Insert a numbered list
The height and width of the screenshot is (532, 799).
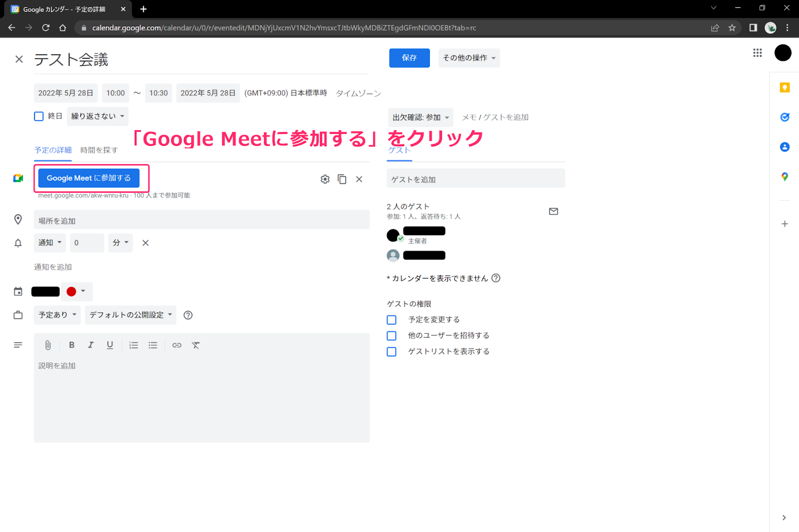[134, 345]
